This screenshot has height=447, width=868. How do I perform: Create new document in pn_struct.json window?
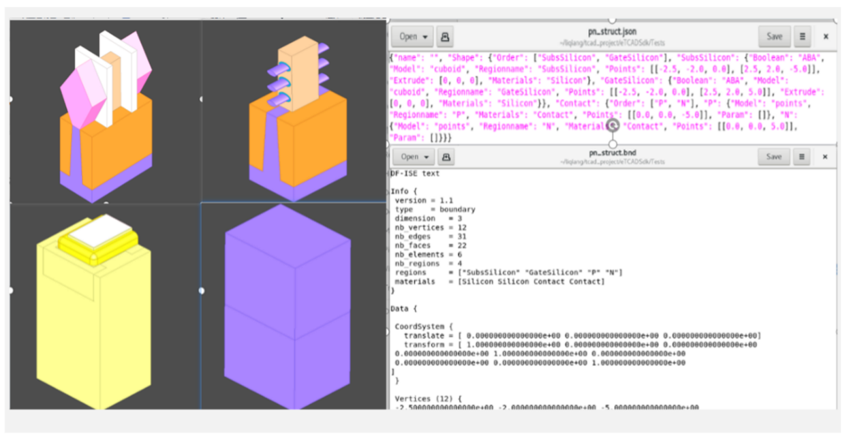click(446, 36)
